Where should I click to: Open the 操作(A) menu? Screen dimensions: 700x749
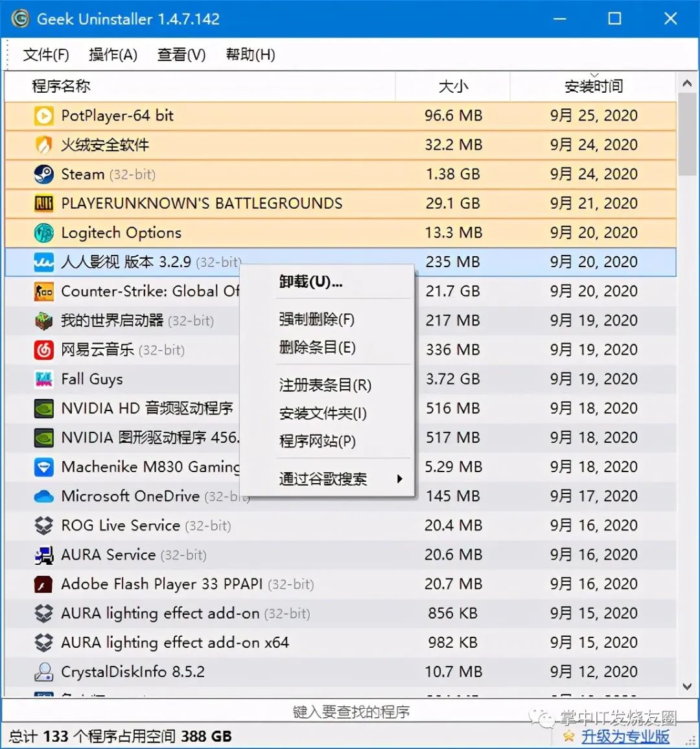click(113, 54)
